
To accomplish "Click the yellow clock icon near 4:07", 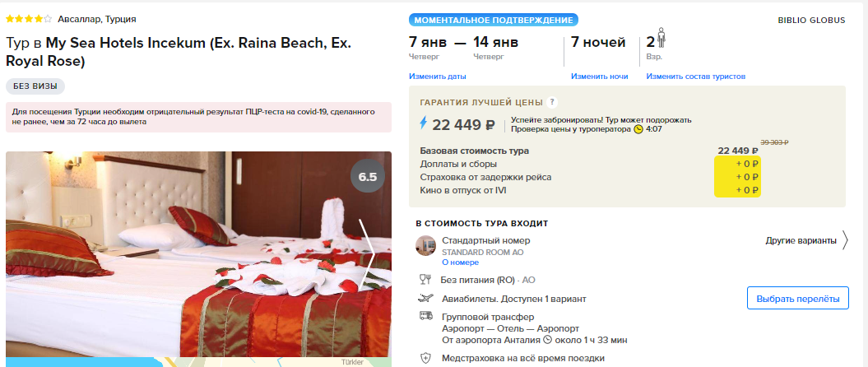I will click(638, 129).
